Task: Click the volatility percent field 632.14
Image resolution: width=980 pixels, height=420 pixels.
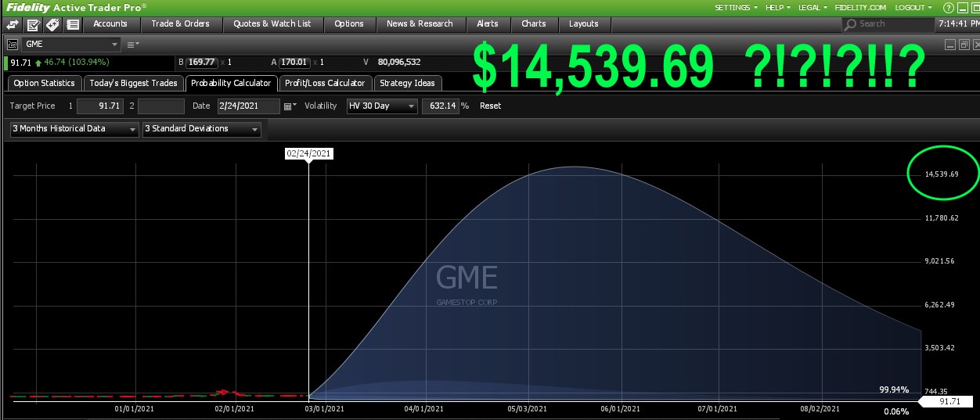Action: (440, 106)
